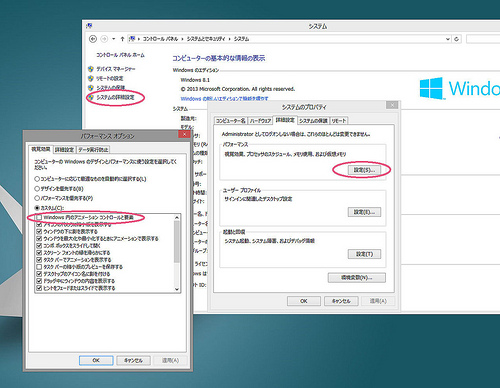Open the データ実行防止 tab

point(93,150)
